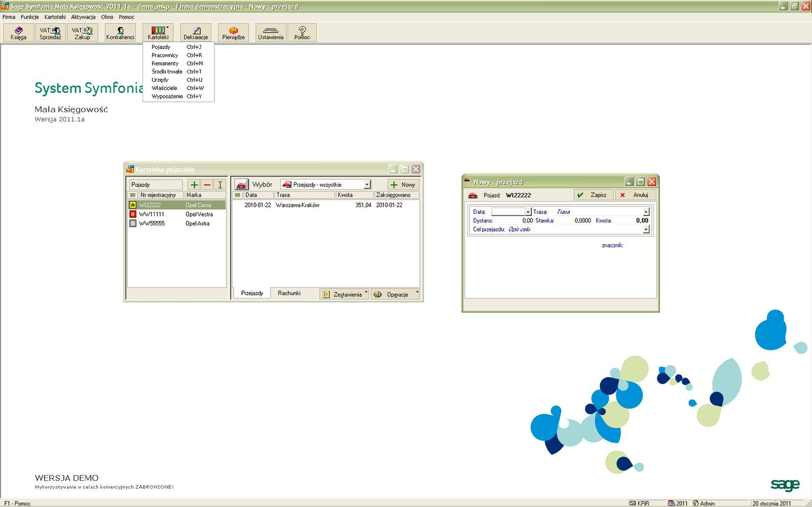Open Pieniądze toolbar button
Screen dimensions: 812x507
click(233, 32)
